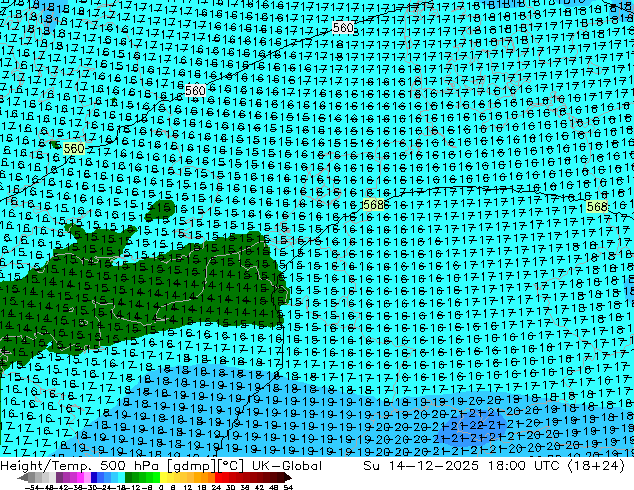The width and height of the screenshot is (634, 490).
Task: Click the UK-Global model name
Action: (x=287, y=466)
